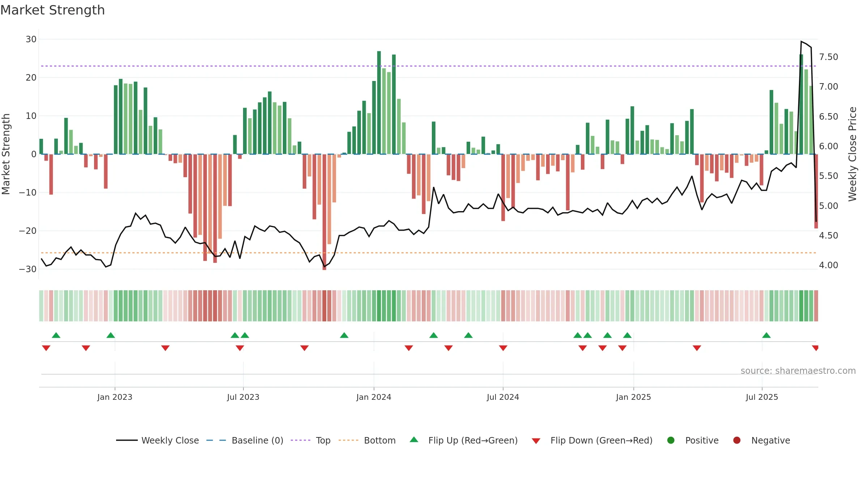Toggle the Baseline (0) legend entry

[x=244, y=440]
